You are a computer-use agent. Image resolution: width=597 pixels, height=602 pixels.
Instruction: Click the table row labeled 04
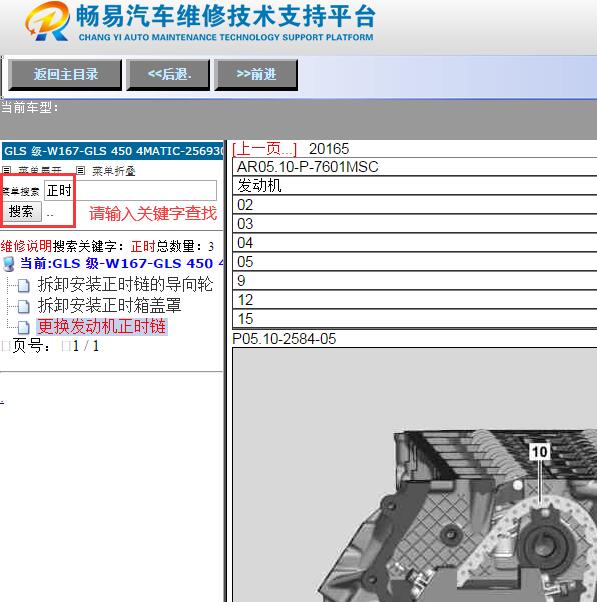[x=415, y=243]
